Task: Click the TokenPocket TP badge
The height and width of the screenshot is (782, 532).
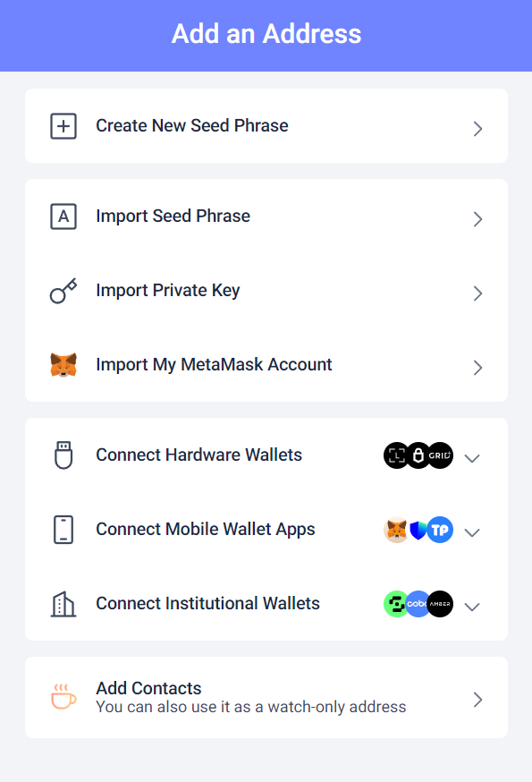Action: click(x=438, y=530)
